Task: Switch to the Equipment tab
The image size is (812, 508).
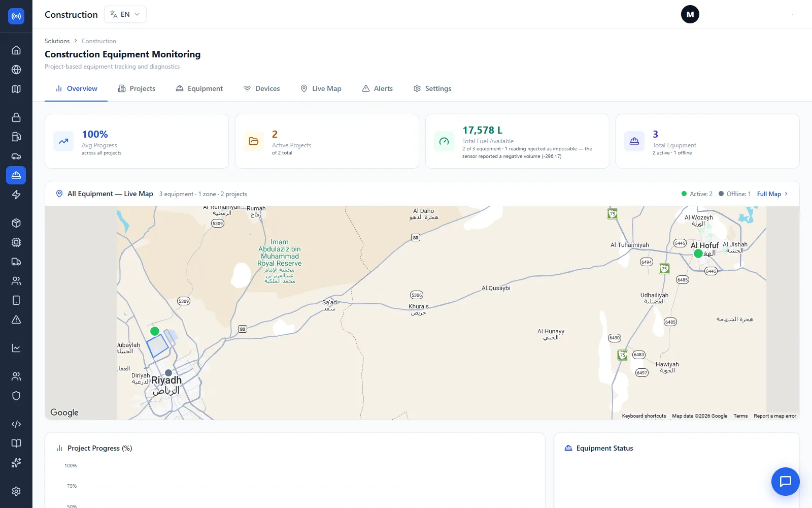Action: pos(199,88)
